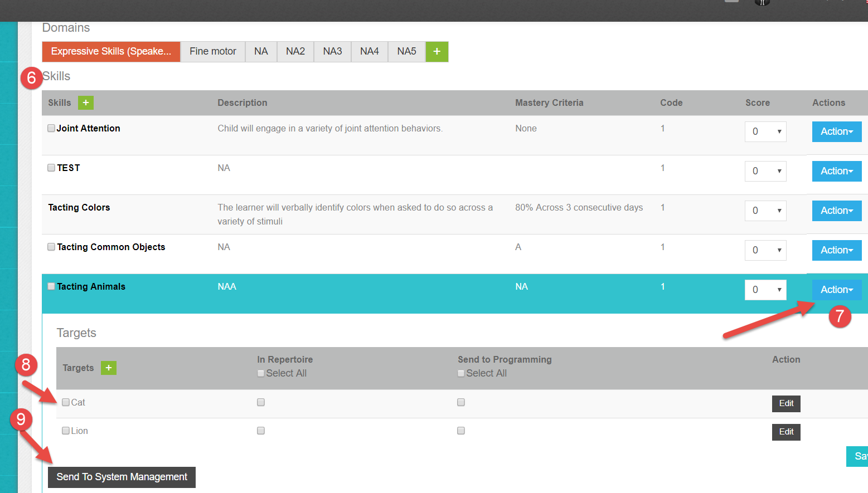Click the NAA description cell
The width and height of the screenshot is (868, 493).
(x=227, y=286)
